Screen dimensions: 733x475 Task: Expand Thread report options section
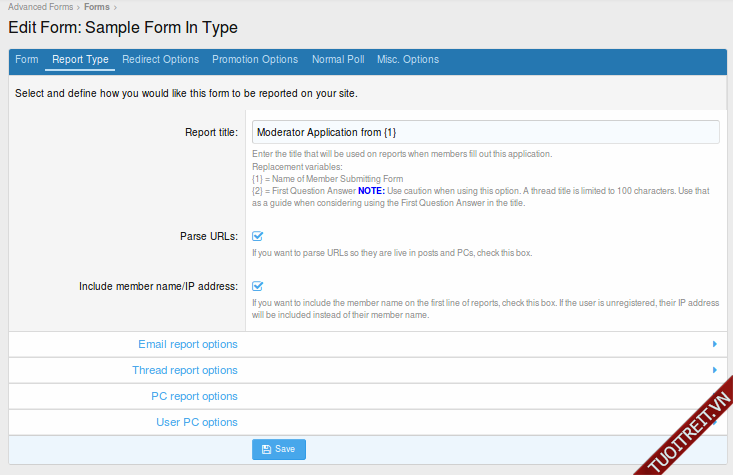point(185,370)
